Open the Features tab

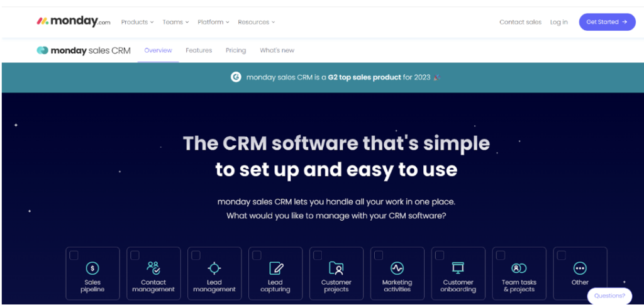tap(199, 50)
